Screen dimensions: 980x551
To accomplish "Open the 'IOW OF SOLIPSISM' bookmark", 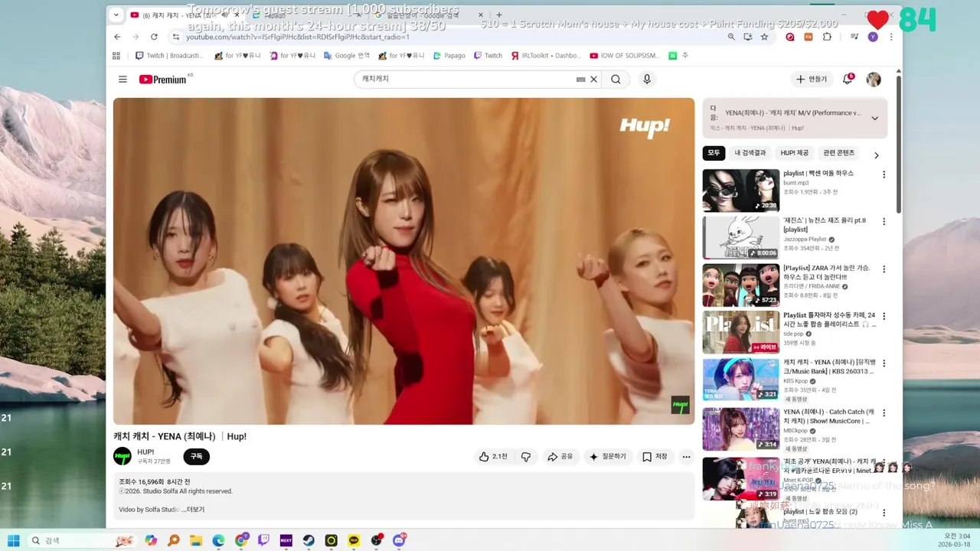I will 624,56.
